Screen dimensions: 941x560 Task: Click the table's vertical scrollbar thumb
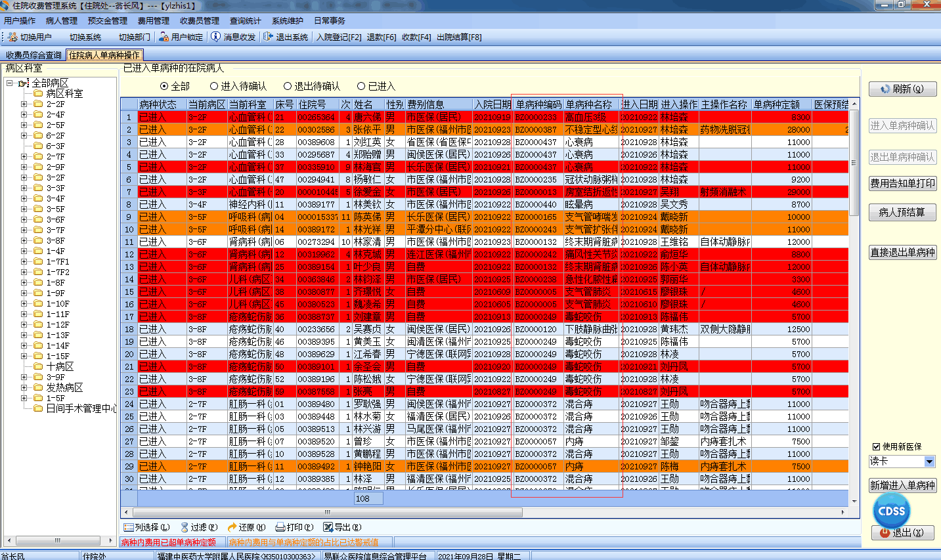tap(854, 162)
